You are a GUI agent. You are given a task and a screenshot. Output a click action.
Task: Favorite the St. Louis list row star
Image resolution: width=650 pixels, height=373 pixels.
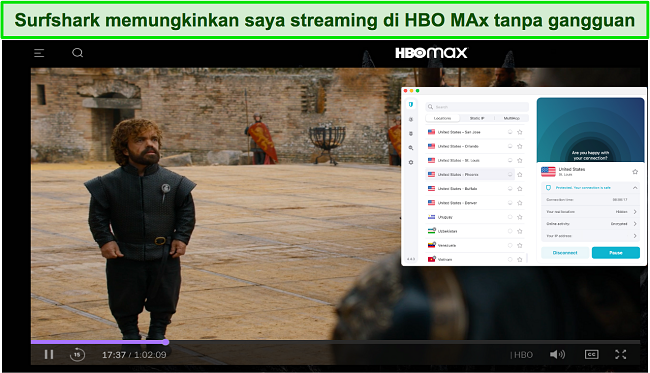(x=520, y=160)
